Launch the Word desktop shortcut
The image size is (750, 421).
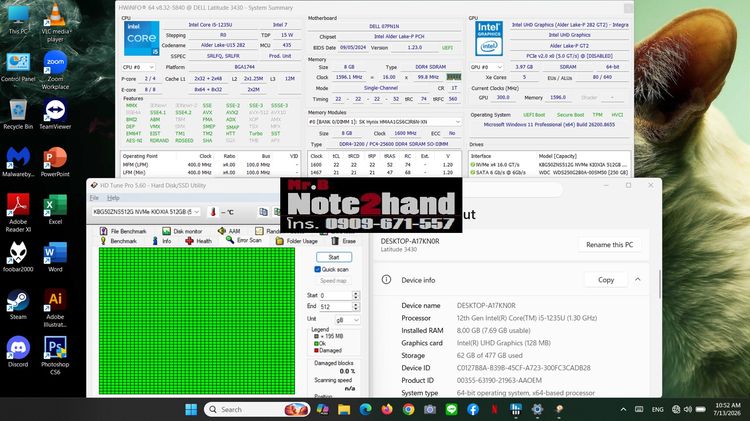[55, 257]
